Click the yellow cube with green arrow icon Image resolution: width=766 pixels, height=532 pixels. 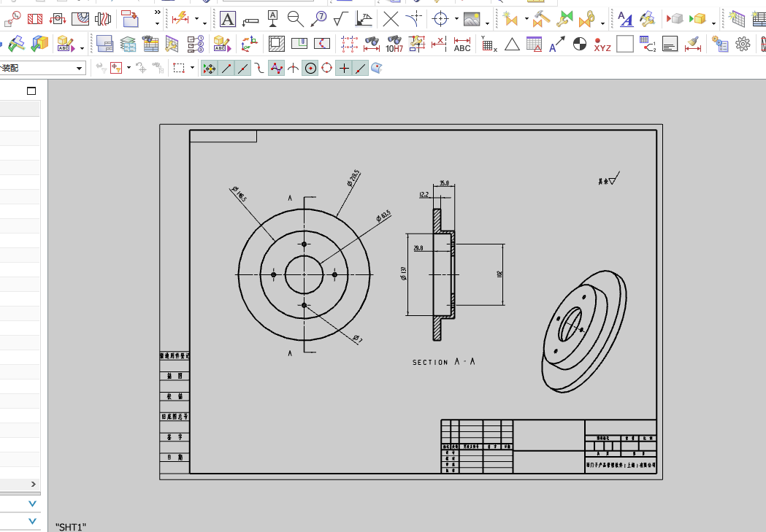(x=697, y=19)
